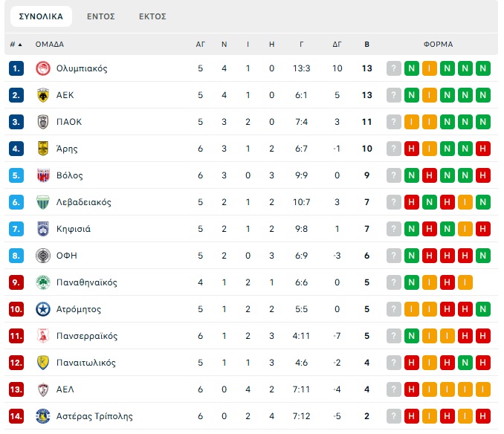Click the Παναιτωλικός team name

[85, 363]
